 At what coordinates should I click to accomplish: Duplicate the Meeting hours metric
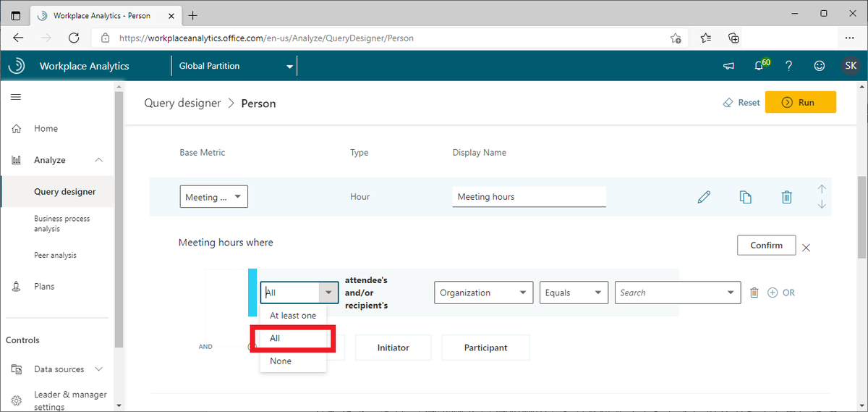tap(746, 197)
